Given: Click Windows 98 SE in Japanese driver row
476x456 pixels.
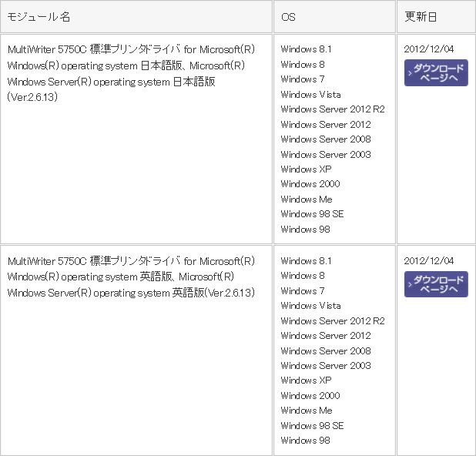Looking at the screenshot, I should point(312,214).
